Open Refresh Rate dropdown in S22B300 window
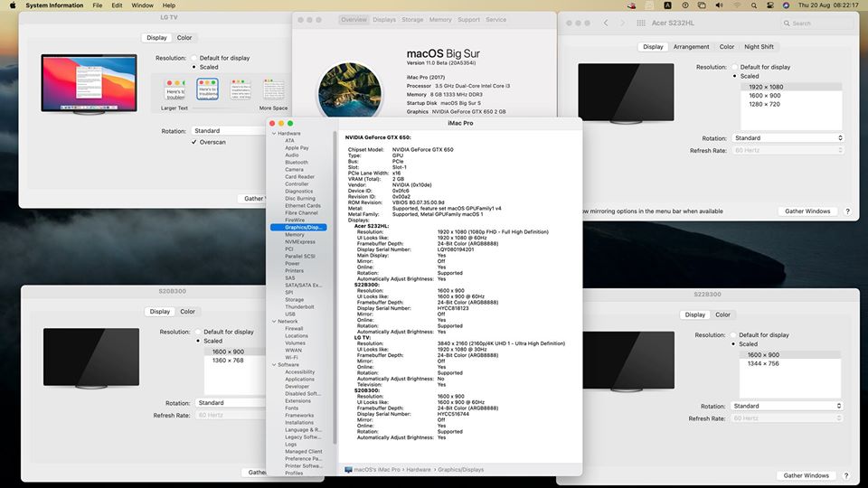The image size is (868, 488). tap(787, 418)
